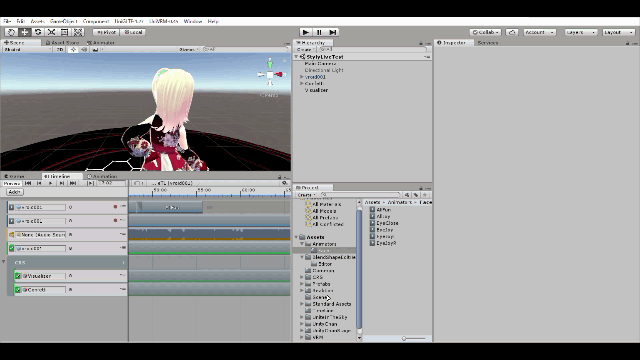This screenshot has height=360, width=640.
Task: Jump timeline to start
Action: click(x=28, y=183)
